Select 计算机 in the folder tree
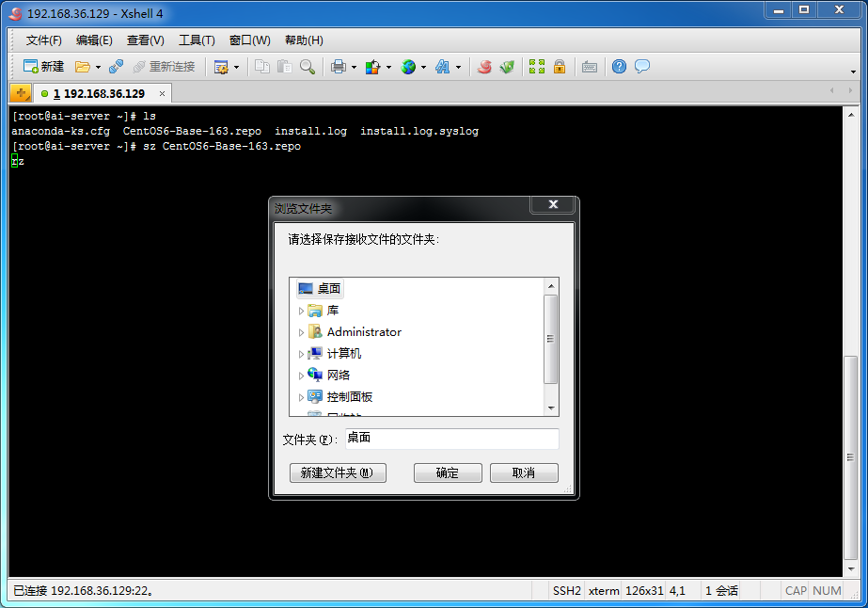Screen dimensions: 868x608 (x=335, y=354)
